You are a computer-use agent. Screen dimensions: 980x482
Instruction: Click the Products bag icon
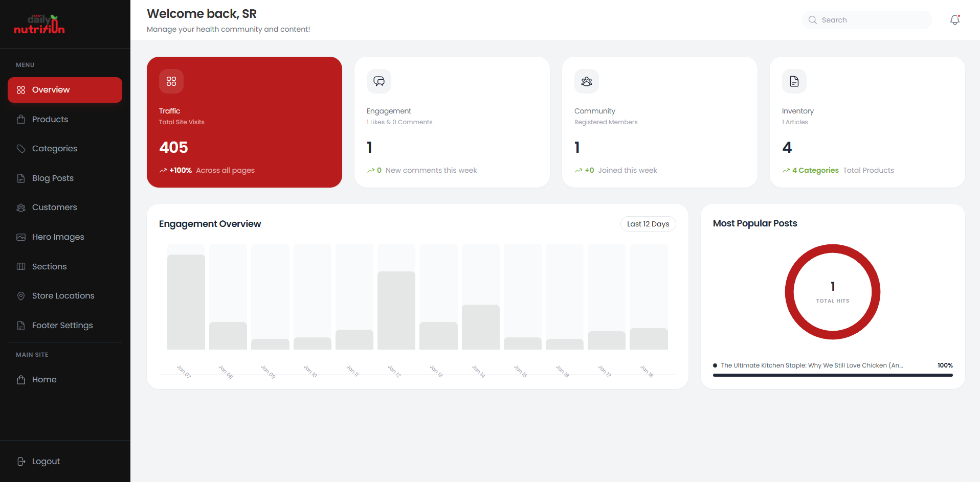coord(21,119)
